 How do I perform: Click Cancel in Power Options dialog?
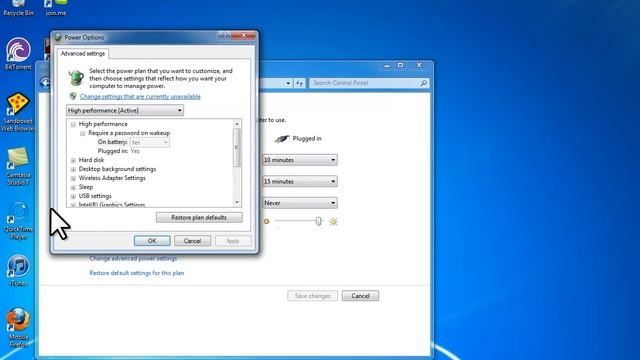[x=192, y=241]
